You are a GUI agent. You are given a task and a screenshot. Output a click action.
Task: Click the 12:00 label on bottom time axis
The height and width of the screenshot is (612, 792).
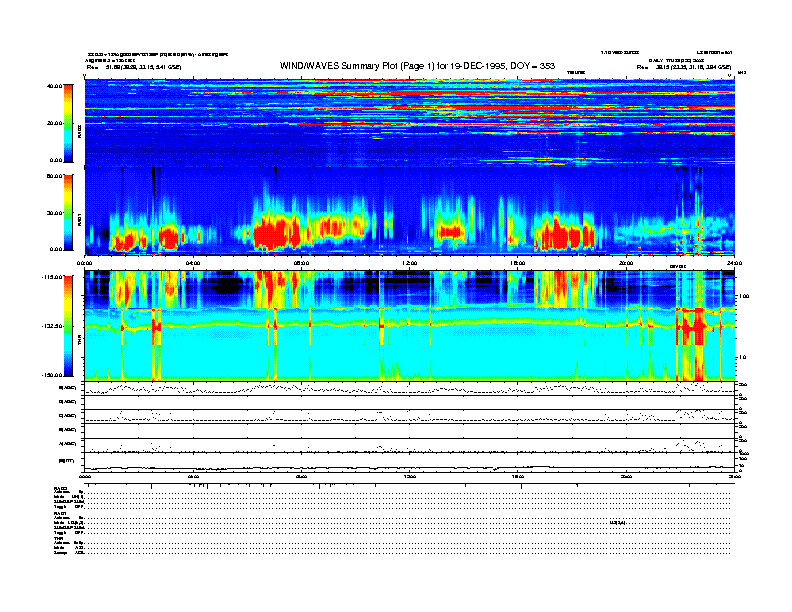pyautogui.click(x=410, y=476)
